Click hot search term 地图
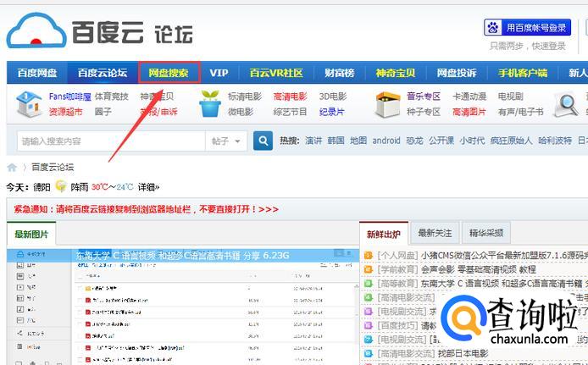 (358, 141)
